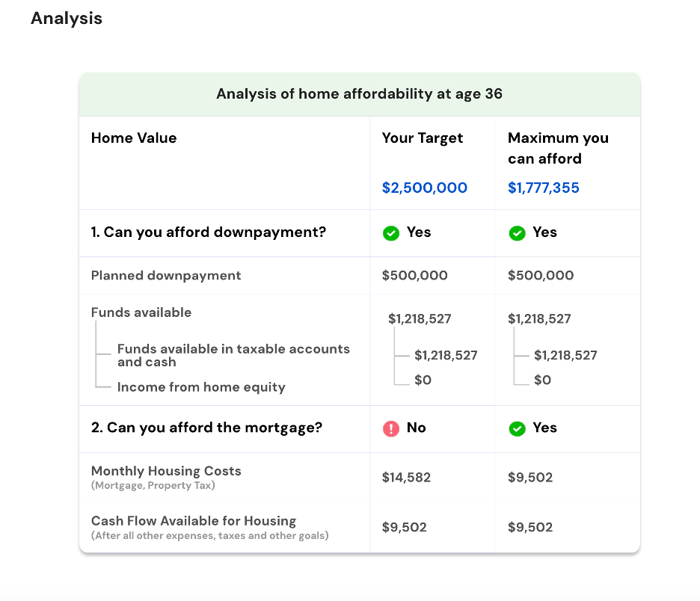Click the Home Value row label

[x=134, y=138]
